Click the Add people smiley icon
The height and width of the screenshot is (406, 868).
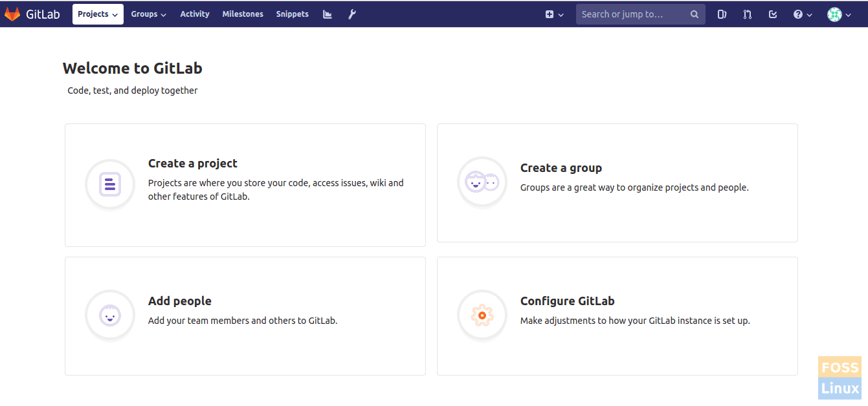(110, 315)
